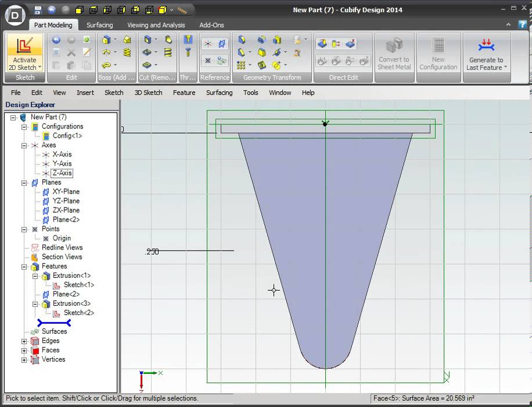Open the Extrude Boss dropdown arrow
This screenshot has height=407, width=532.
tap(116, 40)
